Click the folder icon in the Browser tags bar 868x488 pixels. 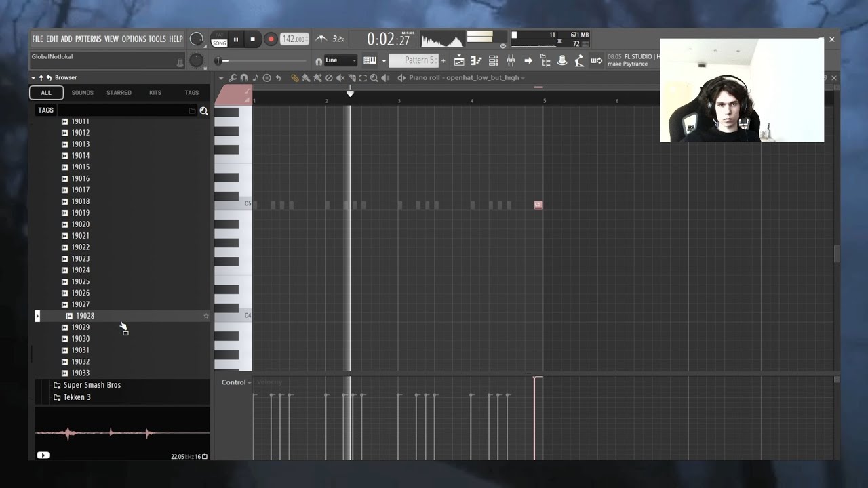click(192, 110)
